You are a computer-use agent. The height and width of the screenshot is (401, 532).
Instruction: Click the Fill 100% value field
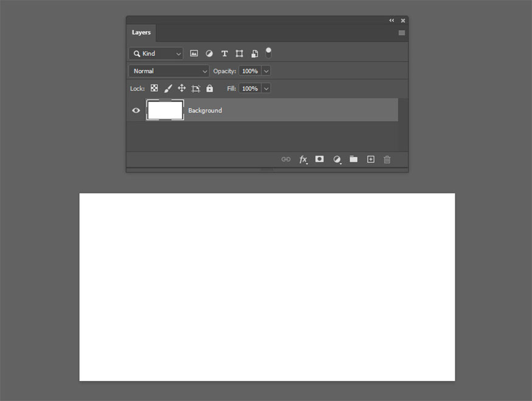[x=250, y=89]
